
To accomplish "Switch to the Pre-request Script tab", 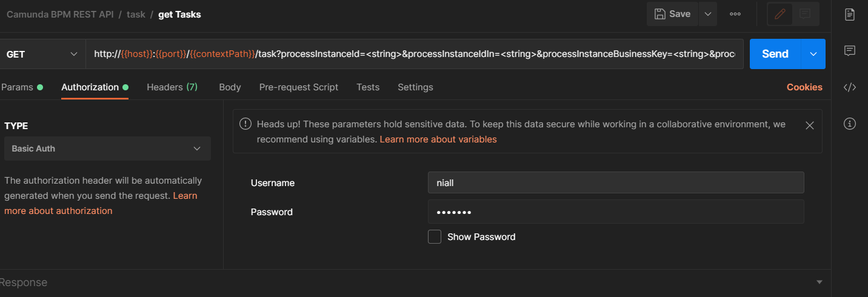I will click(x=298, y=87).
